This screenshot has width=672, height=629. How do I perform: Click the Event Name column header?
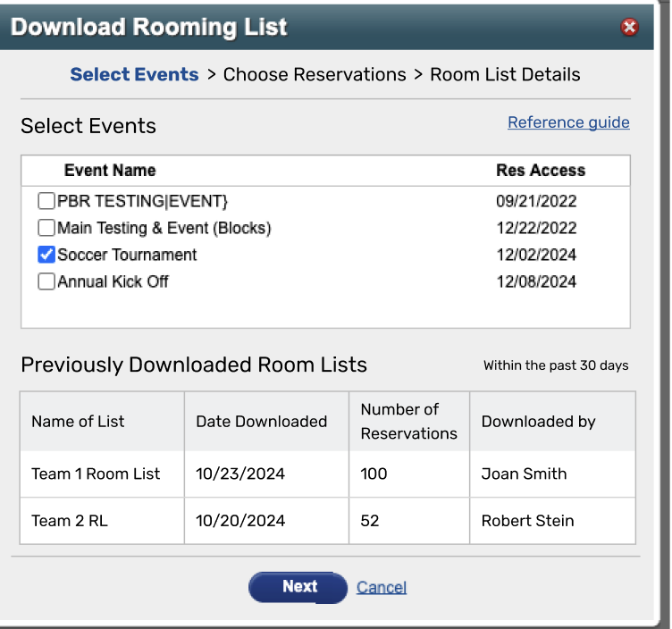110,171
